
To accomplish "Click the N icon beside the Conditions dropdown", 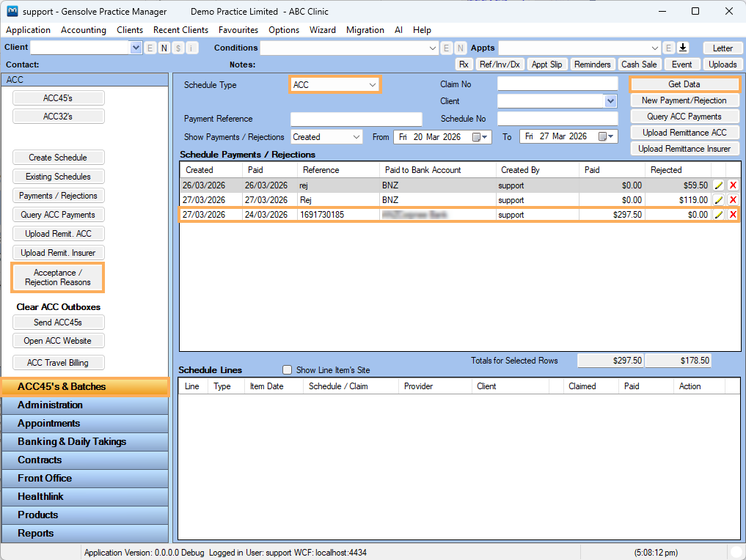I will [x=460, y=48].
